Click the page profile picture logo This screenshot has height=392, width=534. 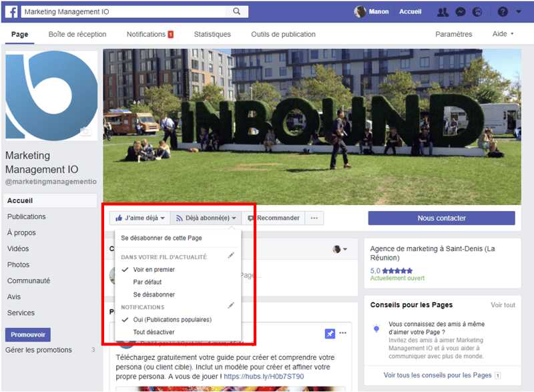[x=51, y=95]
